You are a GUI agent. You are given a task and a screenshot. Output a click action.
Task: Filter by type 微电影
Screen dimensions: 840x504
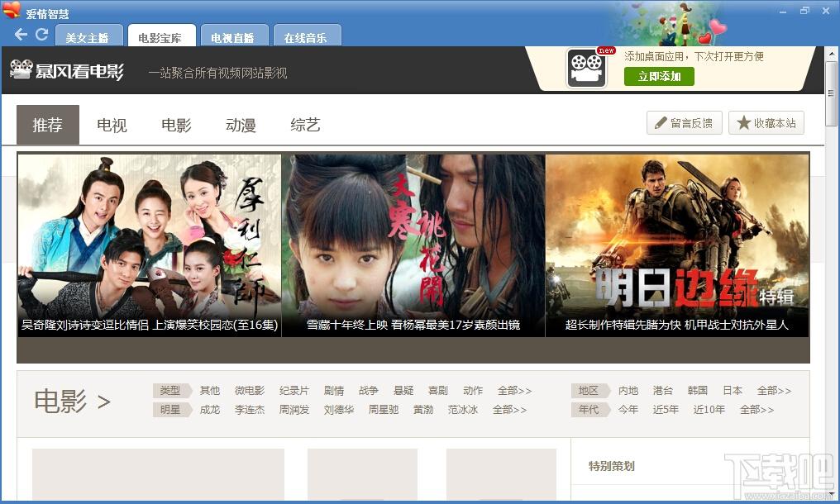(x=249, y=391)
